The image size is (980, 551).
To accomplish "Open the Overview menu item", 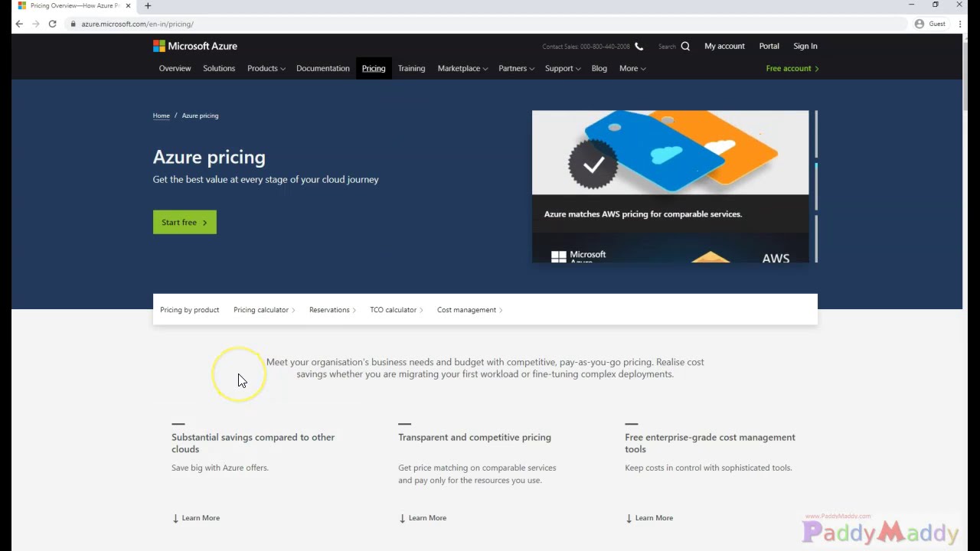I will pyautogui.click(x=175, y=68).
